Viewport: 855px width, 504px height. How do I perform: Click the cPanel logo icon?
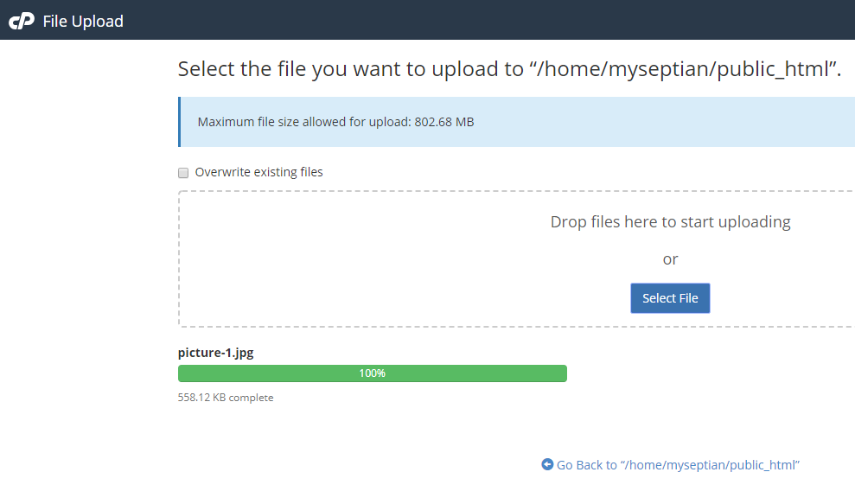coord(22,22)
